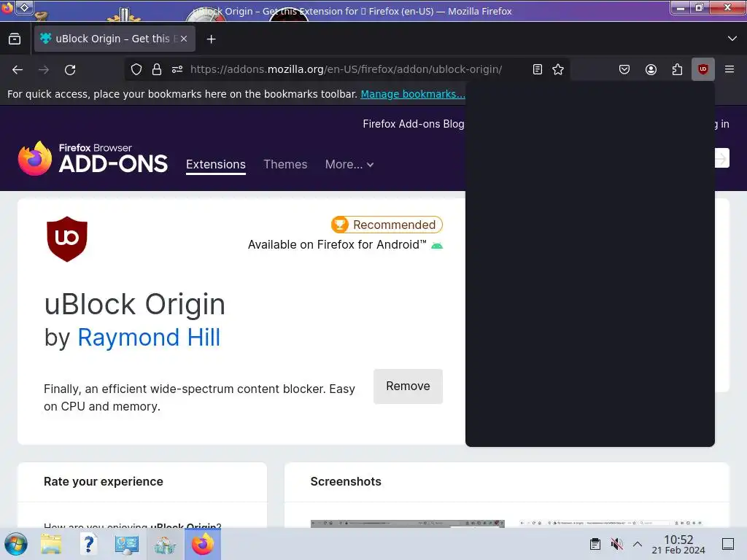The image size is (747, 560).
Task: Open the Save to Pocket icon
Action: click(x=624, y=69)
